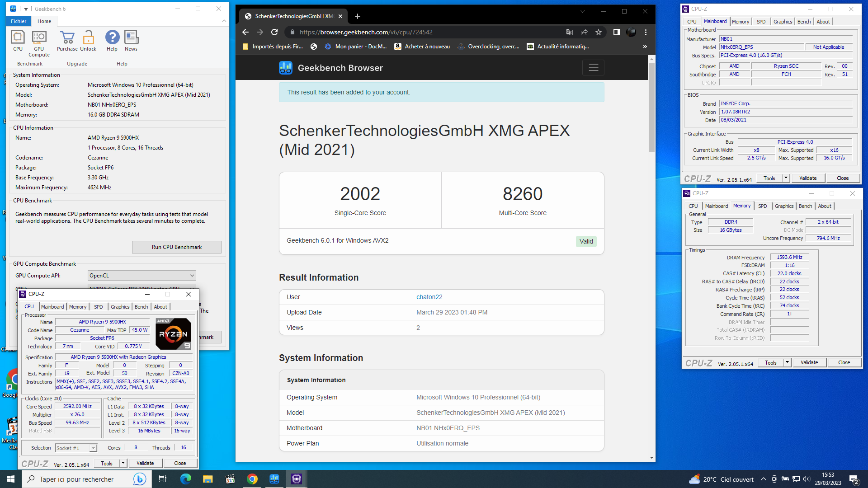Click the GPU Compute icon in Geekbench ribbon
868x488 pixels.
pyautogui.click(x=39, y=43)
